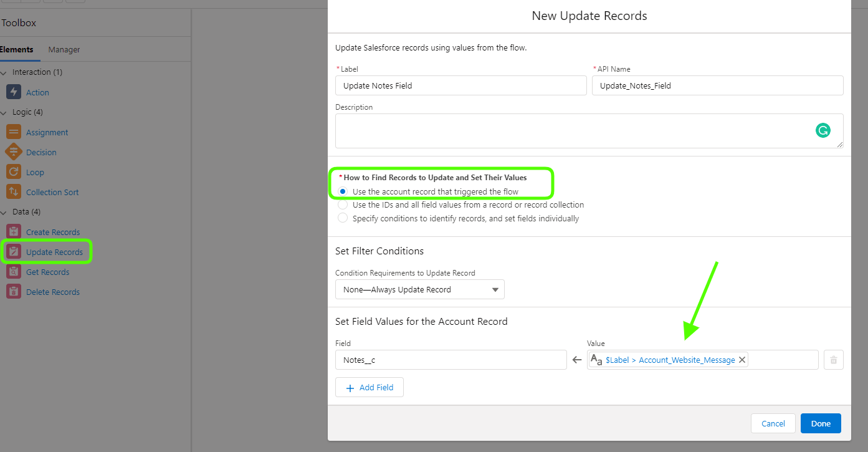Viewport: 868px width, 452px height.
Task: Choose the Loop element icon
Action: 13,171
